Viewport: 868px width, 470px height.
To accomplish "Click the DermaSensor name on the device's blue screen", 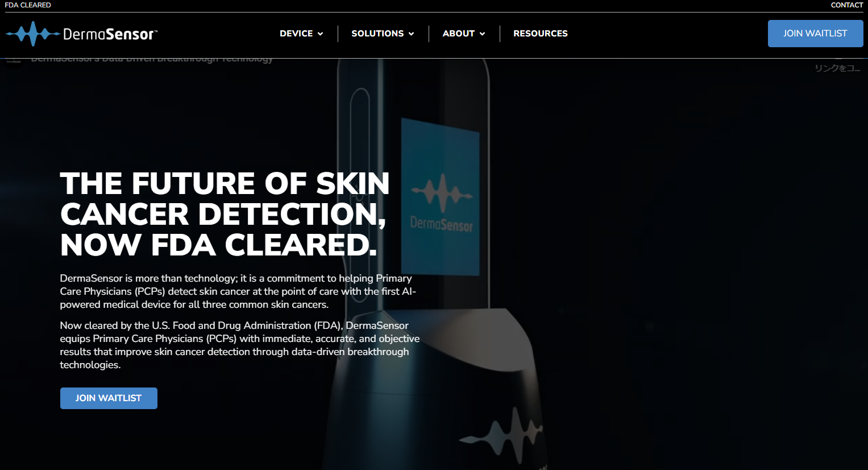I will [x=442, y=225].
